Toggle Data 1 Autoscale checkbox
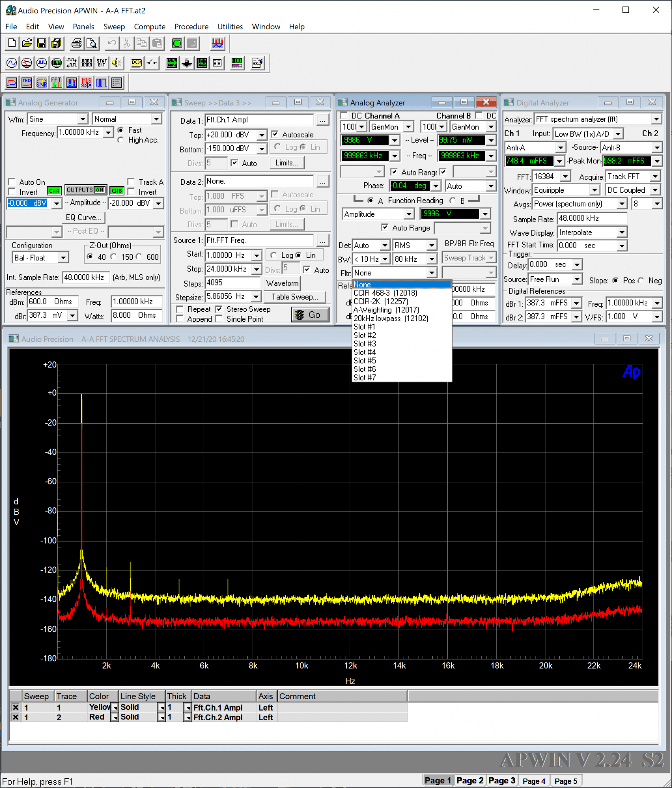 click(x=275, y=134)
